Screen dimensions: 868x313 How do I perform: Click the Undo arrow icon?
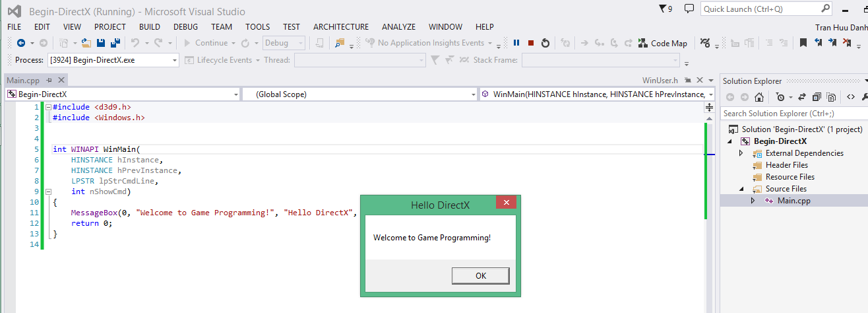click(x=135, y=43)
